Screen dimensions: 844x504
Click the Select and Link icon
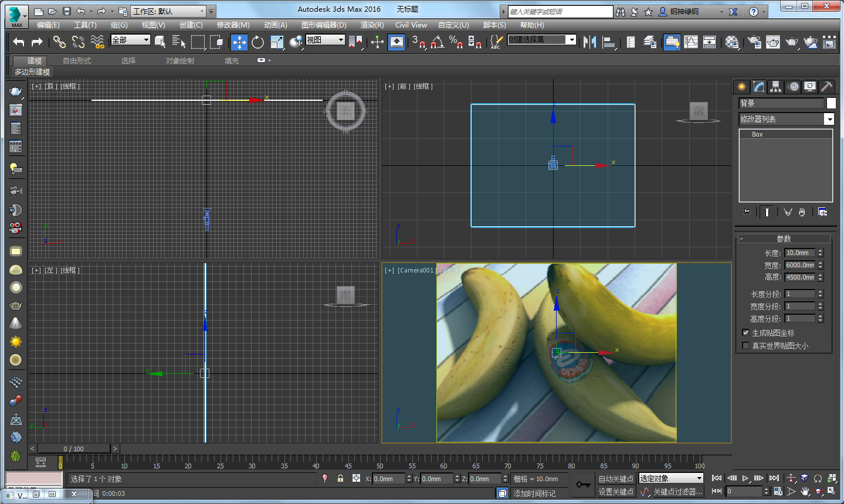click(x=59, y=42)
